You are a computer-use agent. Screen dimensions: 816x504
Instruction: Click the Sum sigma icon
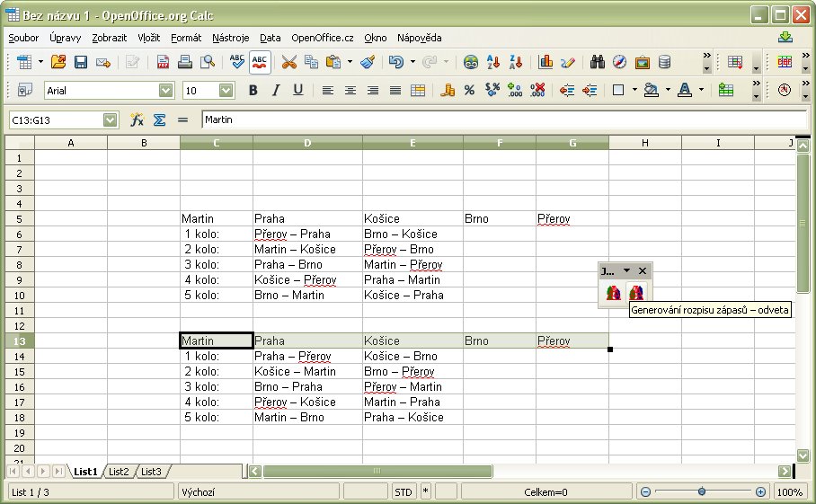pos(159,120)
